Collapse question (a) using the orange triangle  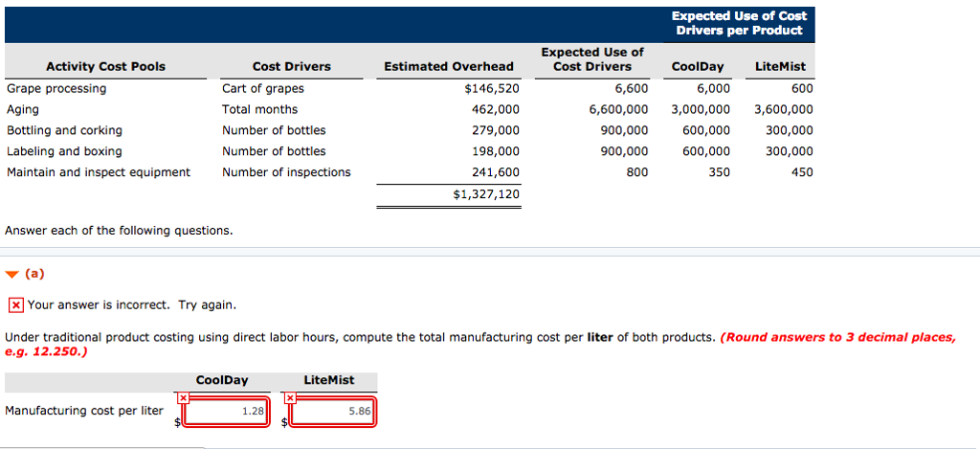(11, 274)
